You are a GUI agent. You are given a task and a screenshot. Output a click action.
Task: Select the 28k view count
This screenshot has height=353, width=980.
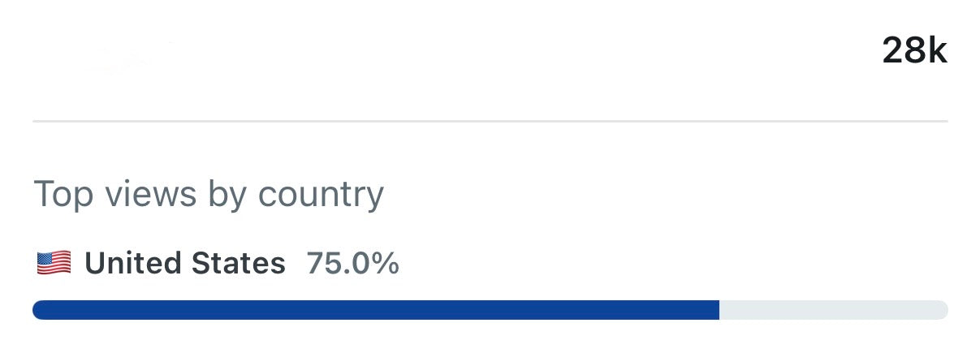pos(914,52)
